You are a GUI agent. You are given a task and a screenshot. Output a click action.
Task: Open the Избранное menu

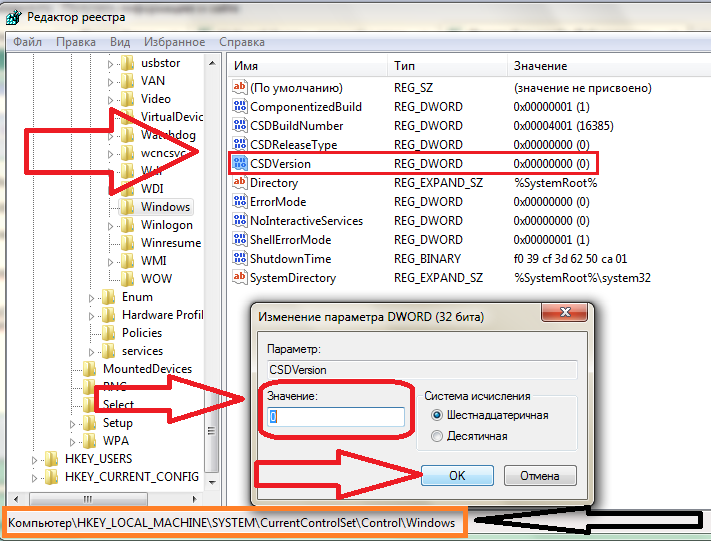tap(175, 42)
